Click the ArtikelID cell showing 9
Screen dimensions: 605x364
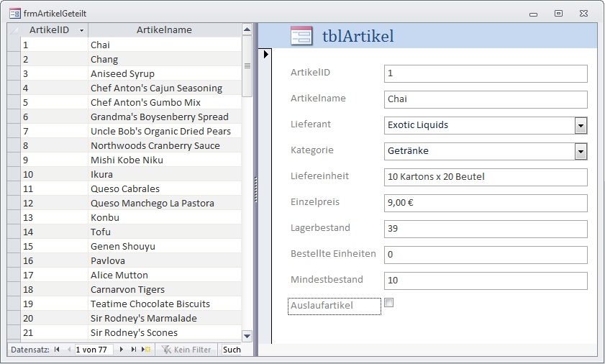point(55,160)
